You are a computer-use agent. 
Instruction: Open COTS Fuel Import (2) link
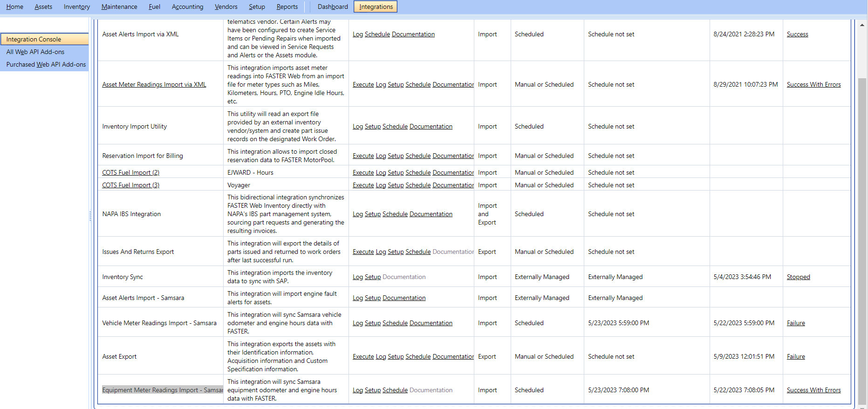click(131, 172)
